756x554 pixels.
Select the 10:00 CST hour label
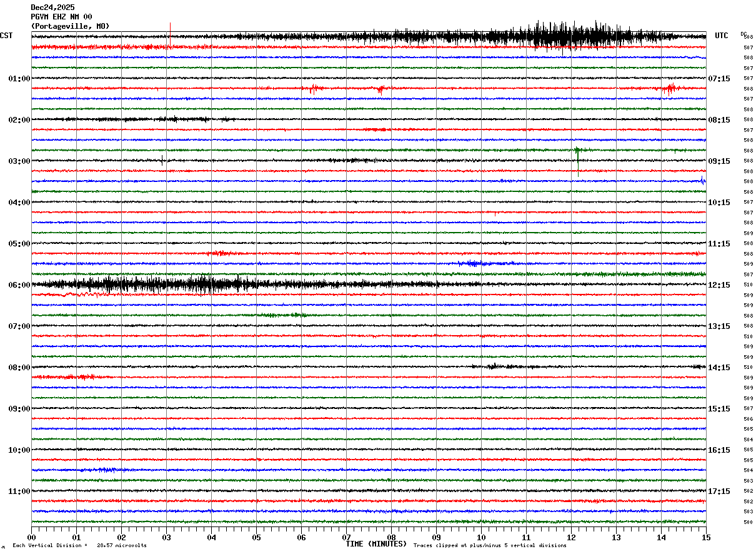point(19,450)
